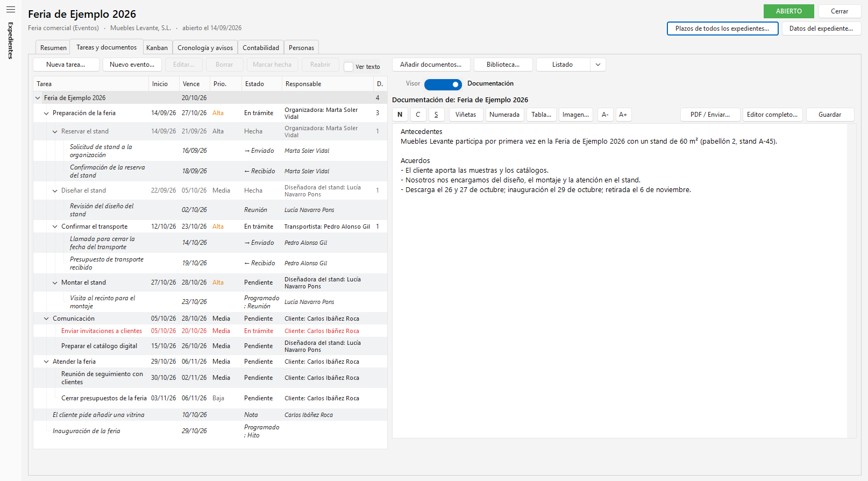Insert a numbered list with Numerada
This screenshot has height=481, width=868.
504,115
